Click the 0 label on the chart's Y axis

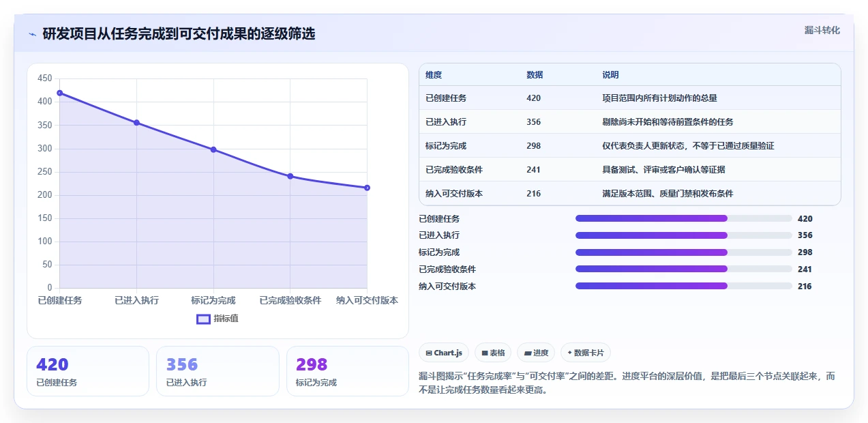(x=50, y=288)
